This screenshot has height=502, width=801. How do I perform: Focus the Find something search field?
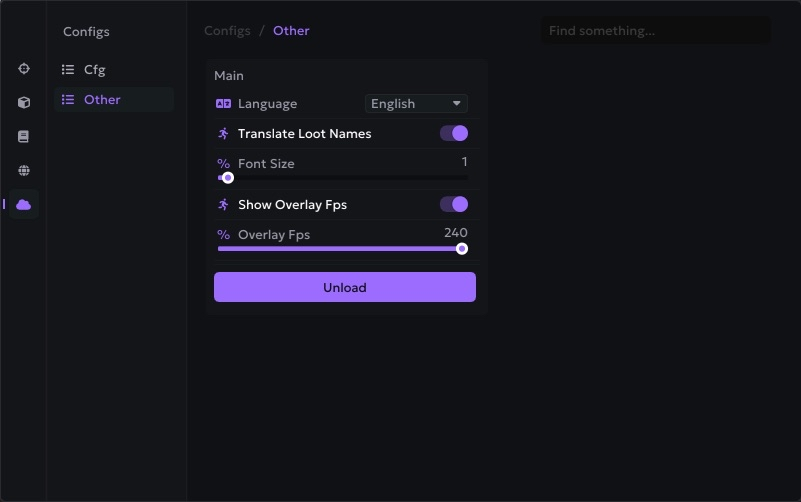point(655,31)
